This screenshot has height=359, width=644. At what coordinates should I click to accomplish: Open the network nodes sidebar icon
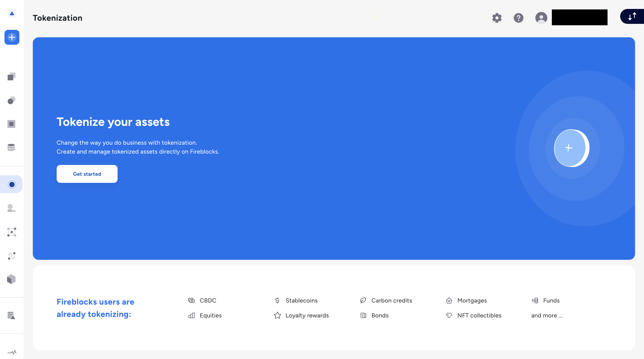tap(12, 232)
